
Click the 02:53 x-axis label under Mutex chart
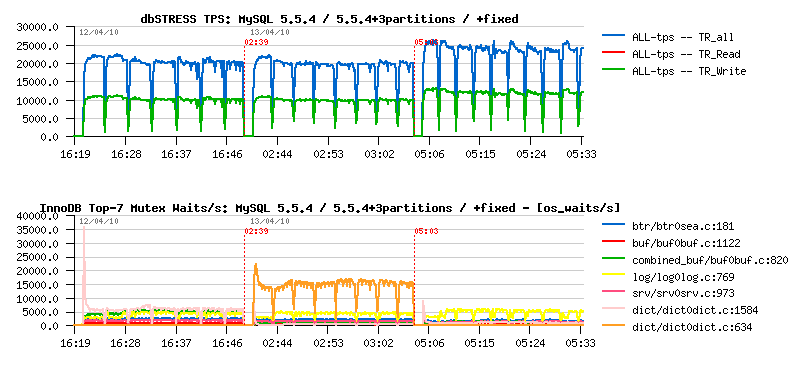[328, 343]
